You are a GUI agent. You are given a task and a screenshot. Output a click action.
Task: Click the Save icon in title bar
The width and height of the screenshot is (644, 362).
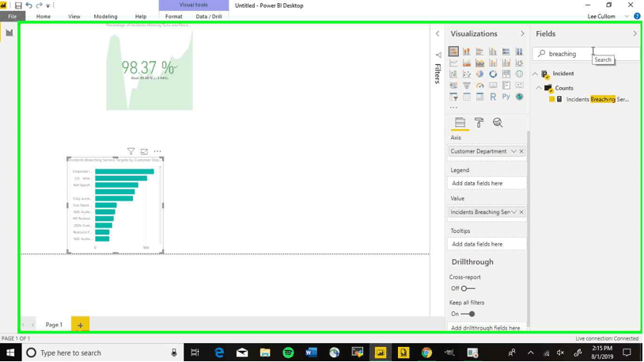(x=18, y=6)
